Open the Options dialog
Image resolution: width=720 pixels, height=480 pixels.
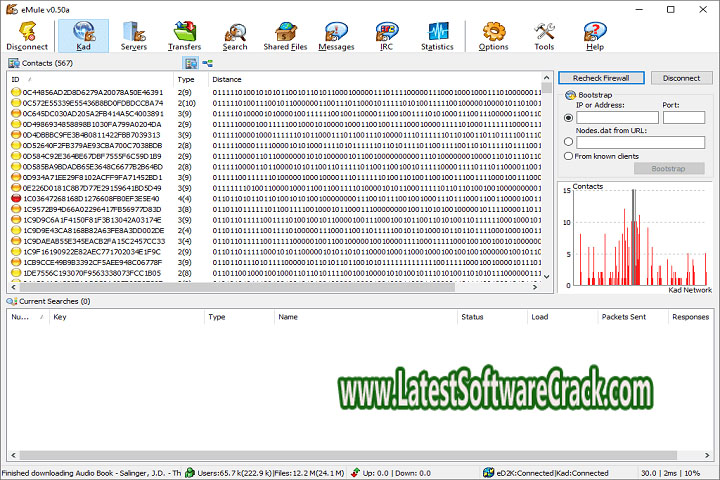click(494, 36)
